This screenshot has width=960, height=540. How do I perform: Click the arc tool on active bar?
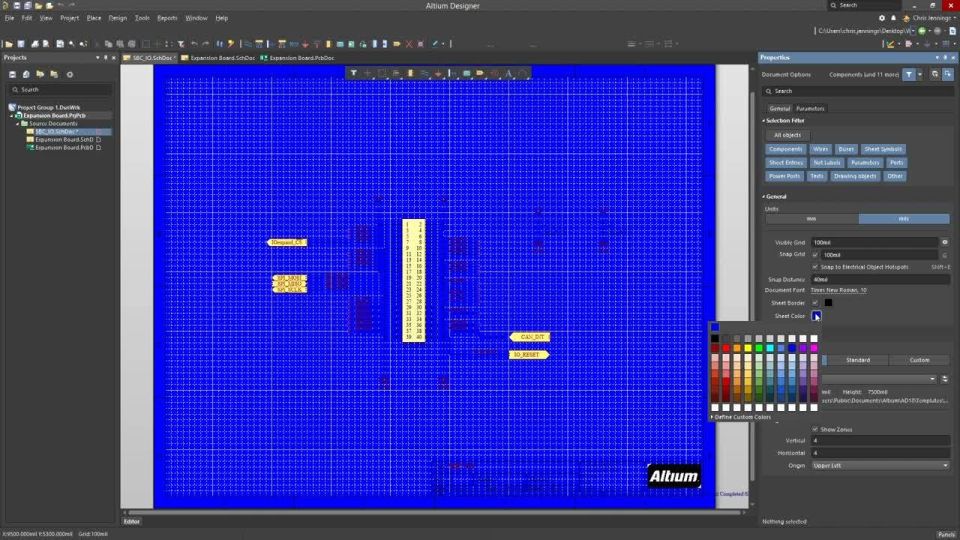522,73
